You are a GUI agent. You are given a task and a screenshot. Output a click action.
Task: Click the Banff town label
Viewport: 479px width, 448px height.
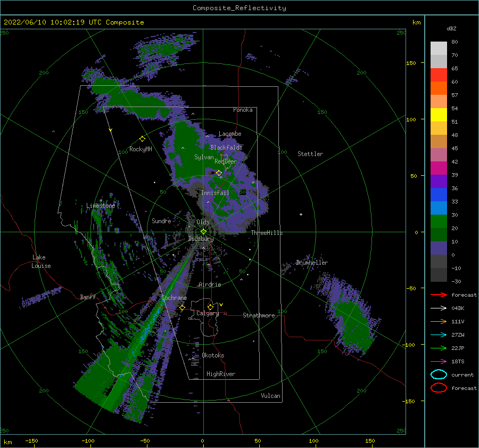(88, 297)
